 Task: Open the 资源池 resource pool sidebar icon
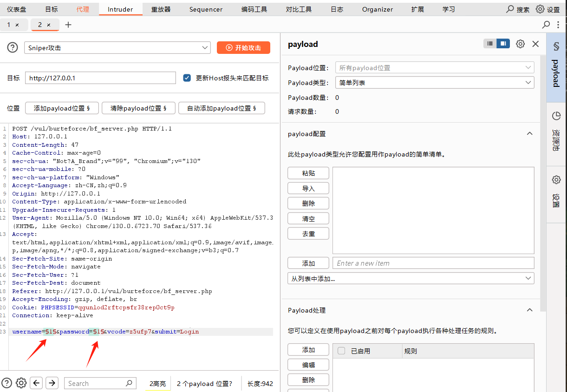coord(556,116)
